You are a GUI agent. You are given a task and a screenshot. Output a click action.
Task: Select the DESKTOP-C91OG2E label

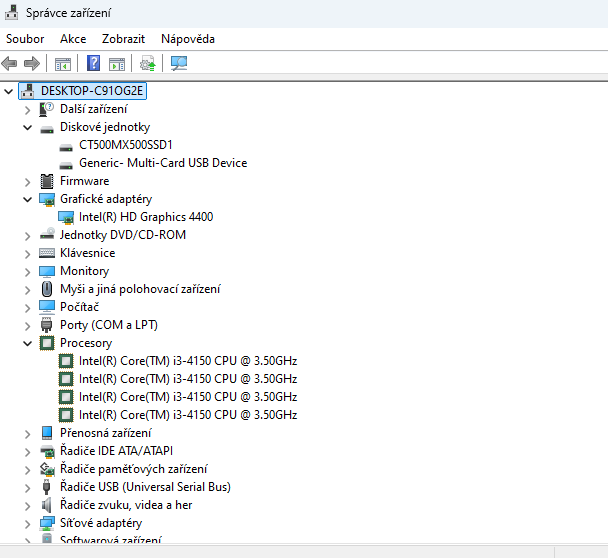92,91
